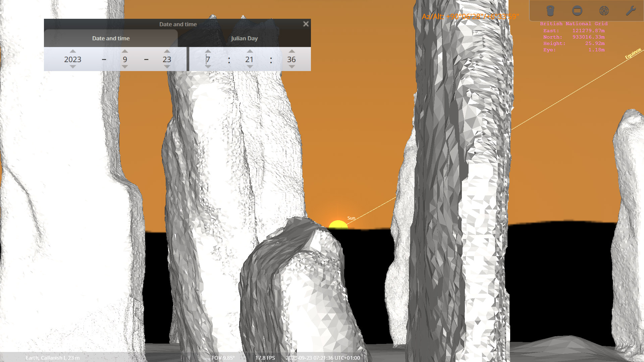Increase the hour with up arrow
Viewport: 644px width, 362px height.
coord(208,51)
